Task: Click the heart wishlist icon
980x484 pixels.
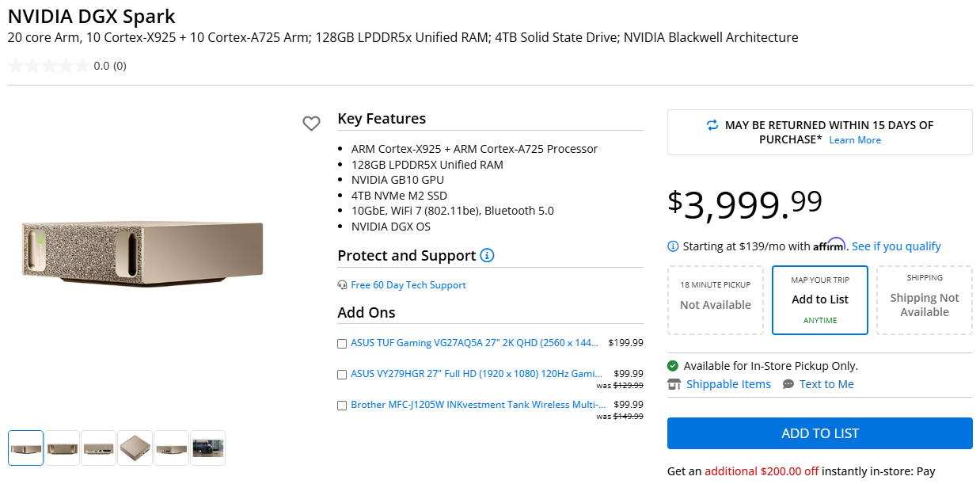Action: [x=311, y=124]
